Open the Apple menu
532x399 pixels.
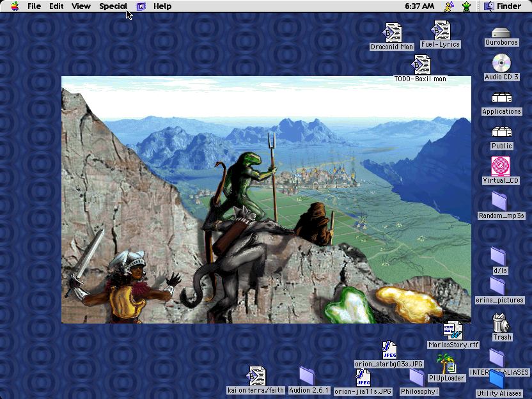(x=14, y=6)
